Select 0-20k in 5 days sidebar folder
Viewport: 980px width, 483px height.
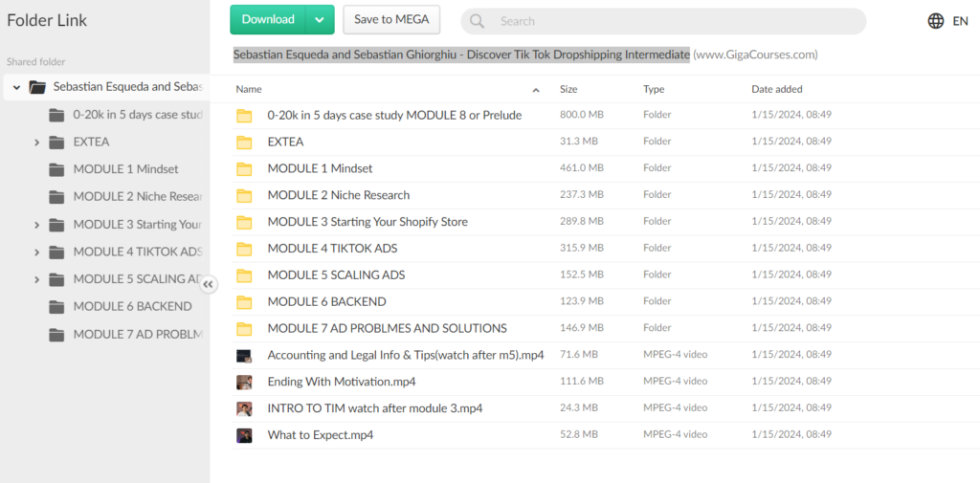tap(138, 115)
